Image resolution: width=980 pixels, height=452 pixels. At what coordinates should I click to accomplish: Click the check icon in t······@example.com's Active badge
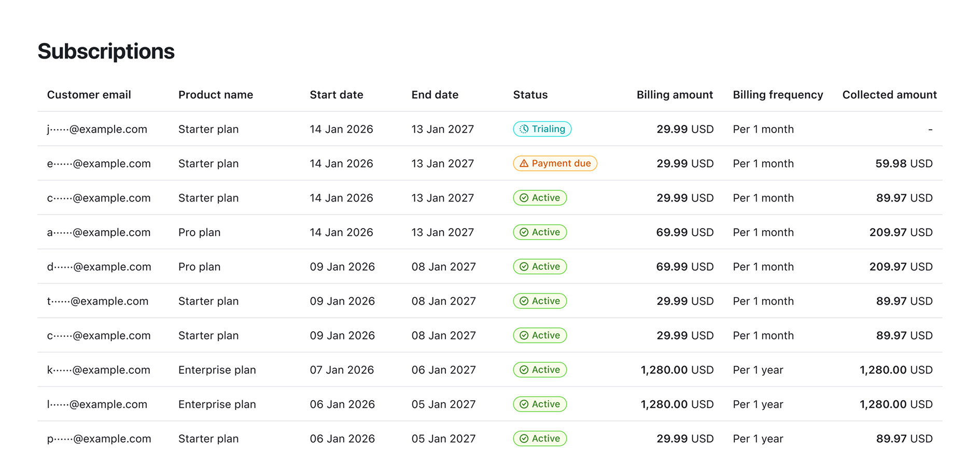(x=524, y=301)
